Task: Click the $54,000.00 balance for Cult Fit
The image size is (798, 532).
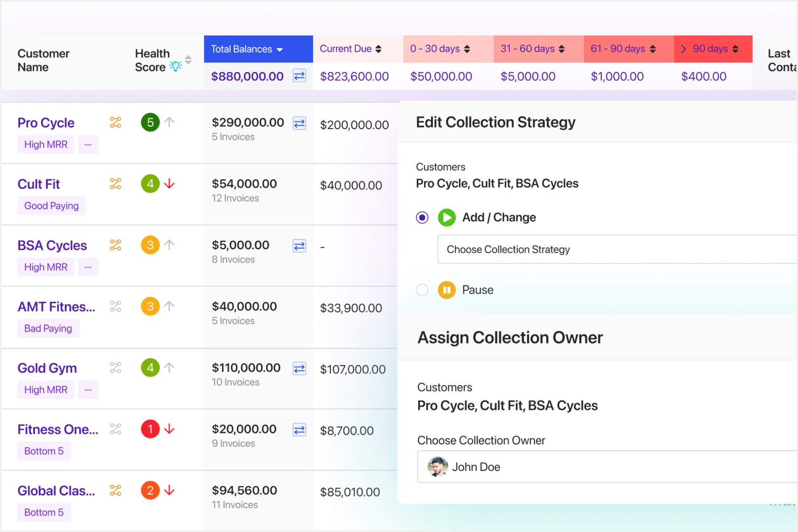Action: (x=244, y=184)
